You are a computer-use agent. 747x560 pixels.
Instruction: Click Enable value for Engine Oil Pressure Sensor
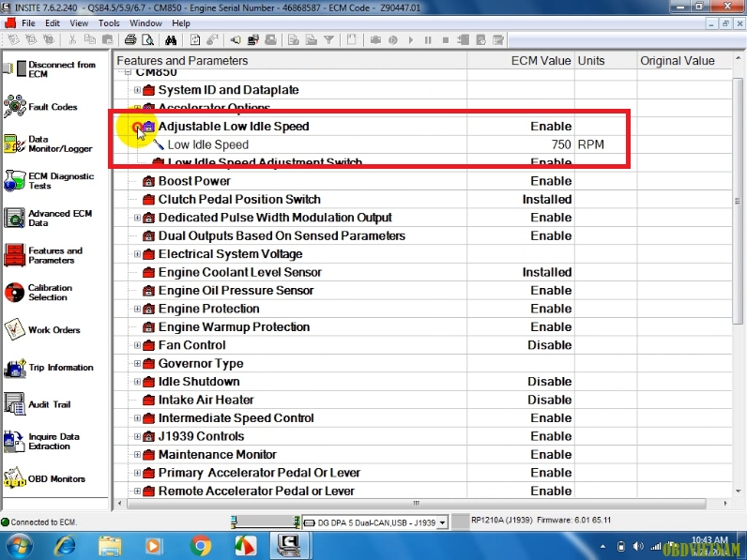pyautogui.click(x=551, y=291)
